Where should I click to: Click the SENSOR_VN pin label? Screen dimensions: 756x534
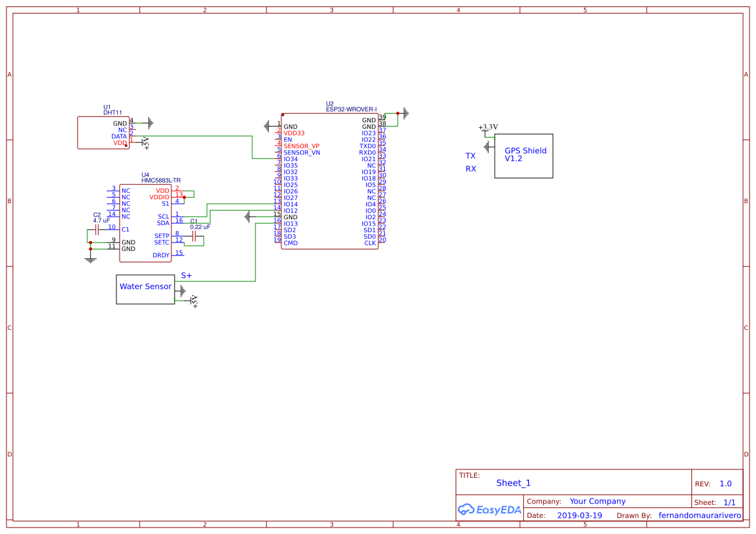click(x=302, y=153)
